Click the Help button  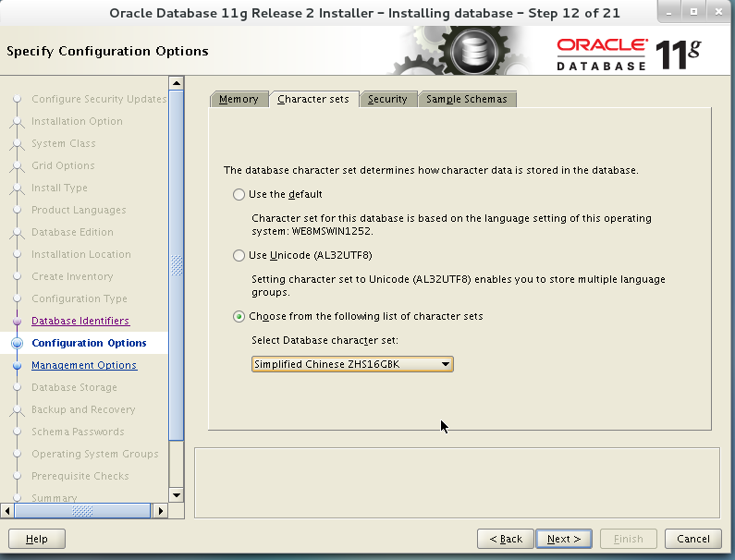pyautogui.click(x=37, y=539)
